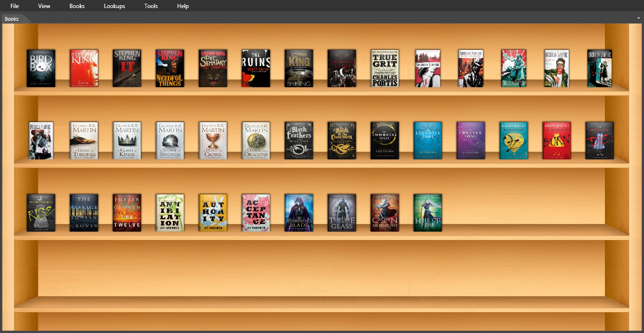Viewport: 644px width, 333px height.
Task: Select the Crown of Midnight cover
Action: pyautogui.click(x=385, y=213)
